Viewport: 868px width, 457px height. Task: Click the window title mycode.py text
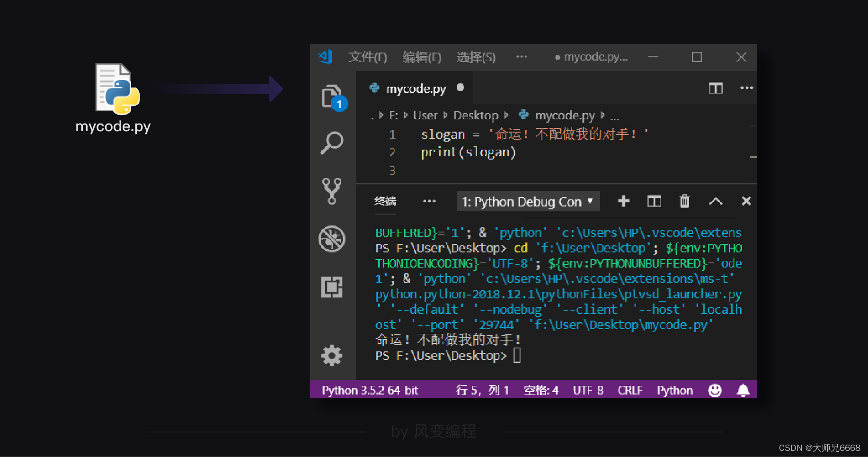pyautogui.click(x=596, y=57)
